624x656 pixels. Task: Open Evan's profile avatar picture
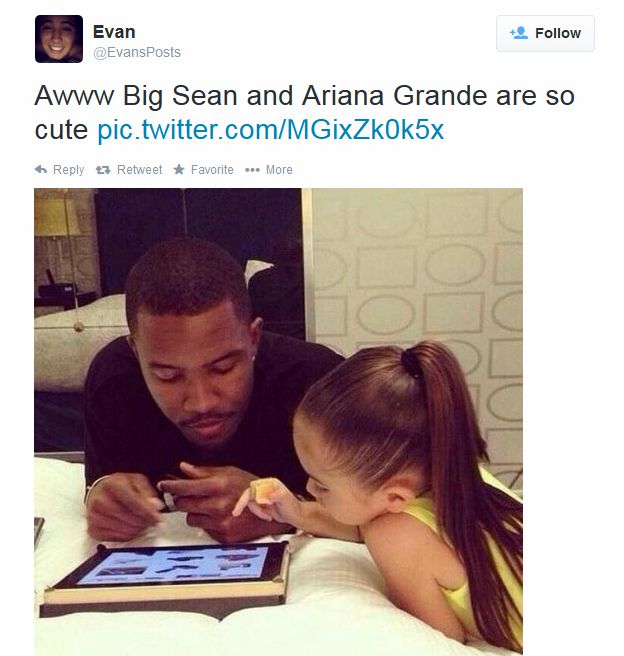point(58,40)
